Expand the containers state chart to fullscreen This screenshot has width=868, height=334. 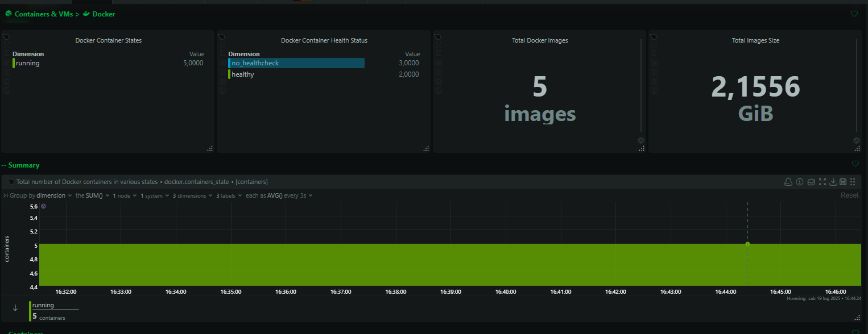click(822, 182)
